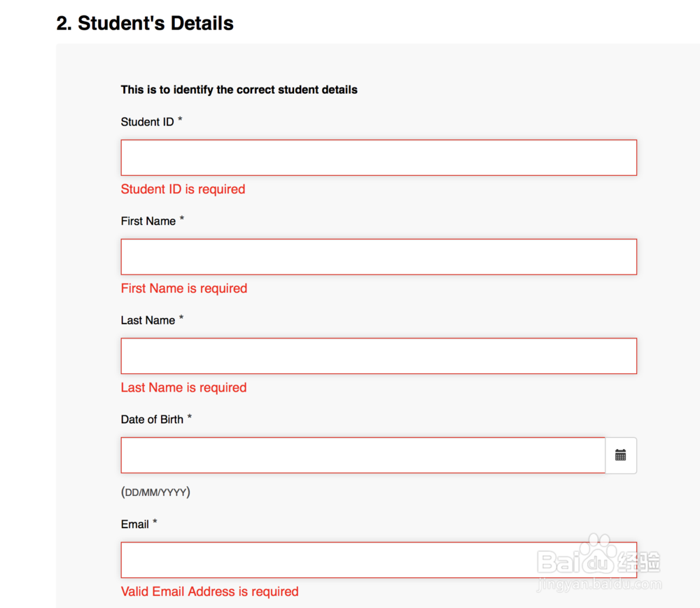This screenshot has width=700, height=608.
Task: Click the "Last Name" field label
Action: pos(148,321)
